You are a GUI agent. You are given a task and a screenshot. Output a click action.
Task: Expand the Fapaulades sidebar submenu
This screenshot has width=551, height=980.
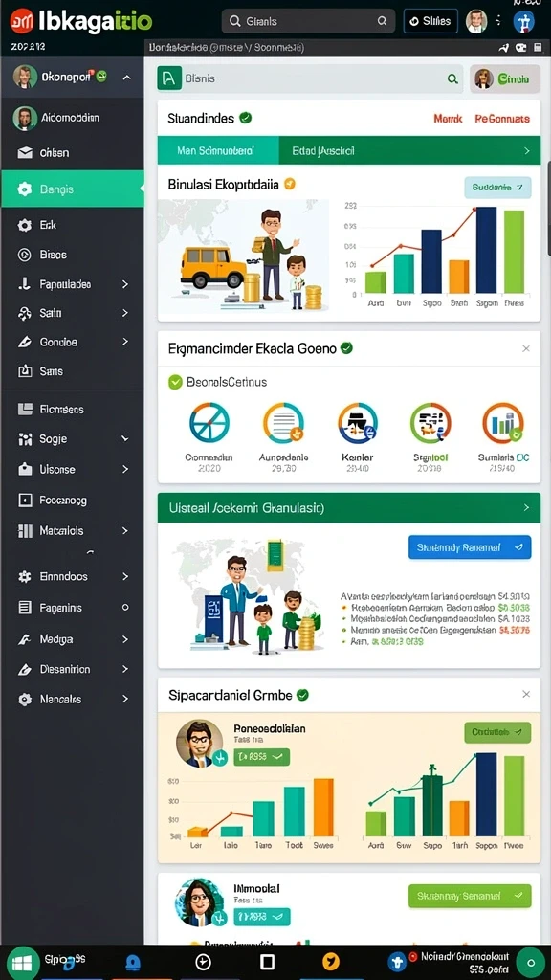pos(125,284)
